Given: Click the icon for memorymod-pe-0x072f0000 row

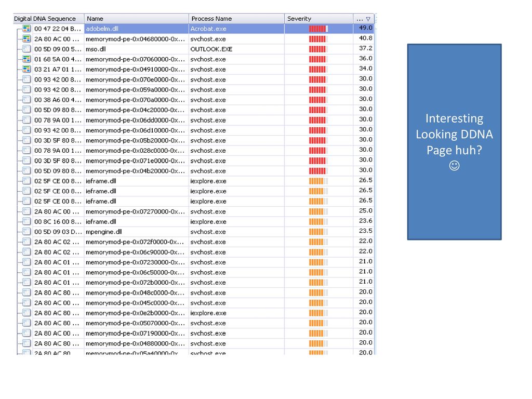Looking at the screenshot, I should tap(26, 242).
